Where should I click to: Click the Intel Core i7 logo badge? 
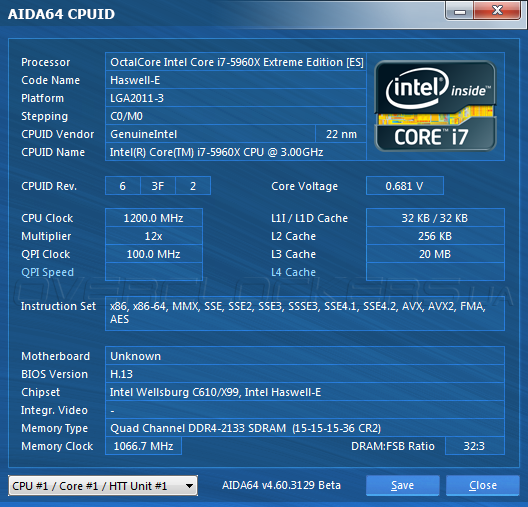click(435, 106)
